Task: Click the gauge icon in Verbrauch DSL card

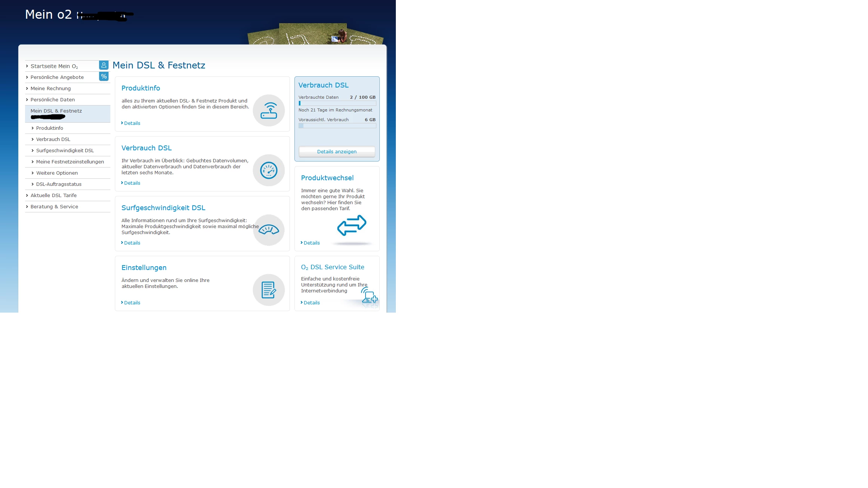Action: (x=269, y=170)
